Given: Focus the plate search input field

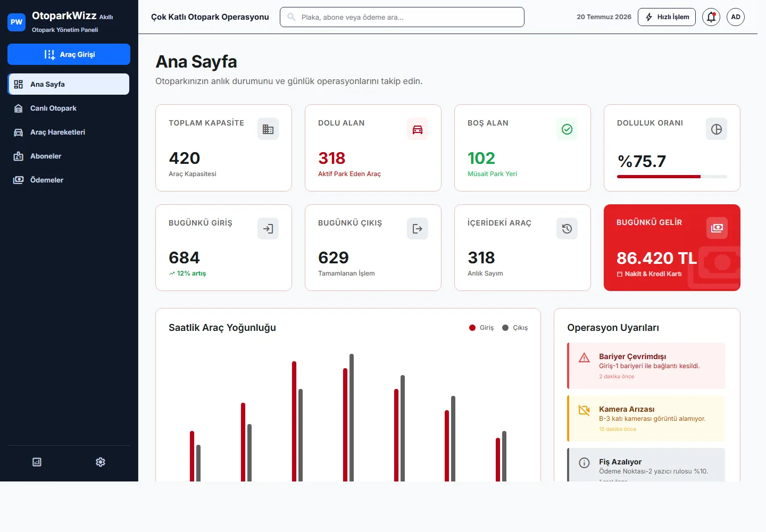Looking at the screenshot, I should (x=402, y=17).
